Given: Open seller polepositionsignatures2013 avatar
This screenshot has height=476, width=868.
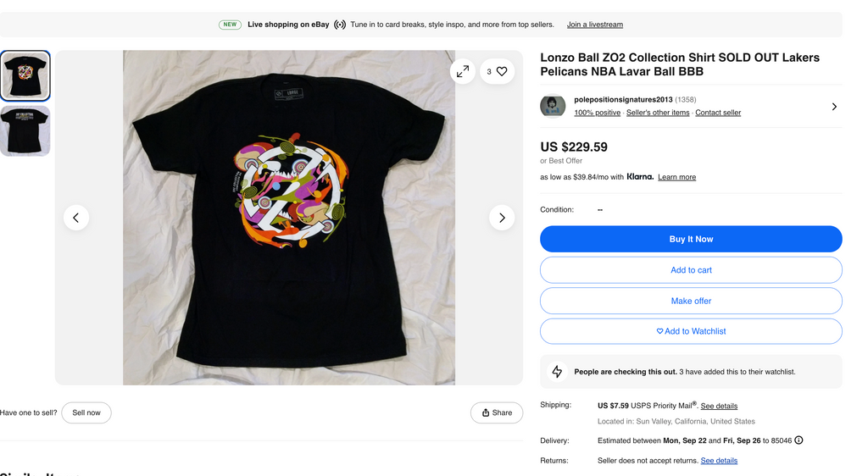Looking at the screenshot, I should (553, 106).
